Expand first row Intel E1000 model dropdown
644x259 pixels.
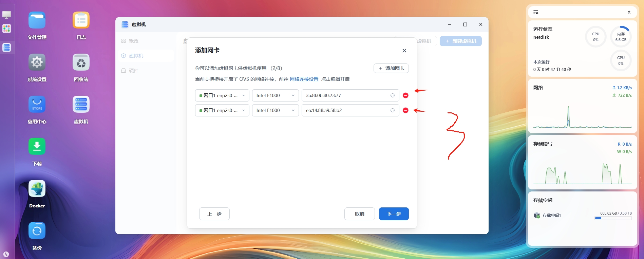coord(275,95)
